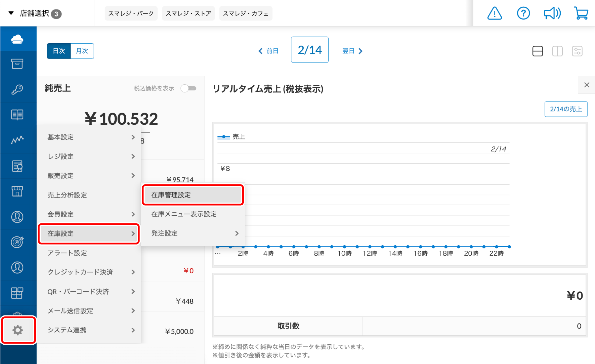Image resolution: width=595 pixels, height=364 pixels.
Task: Close the realtime sales panel
Action: click(x=587, y=85)
